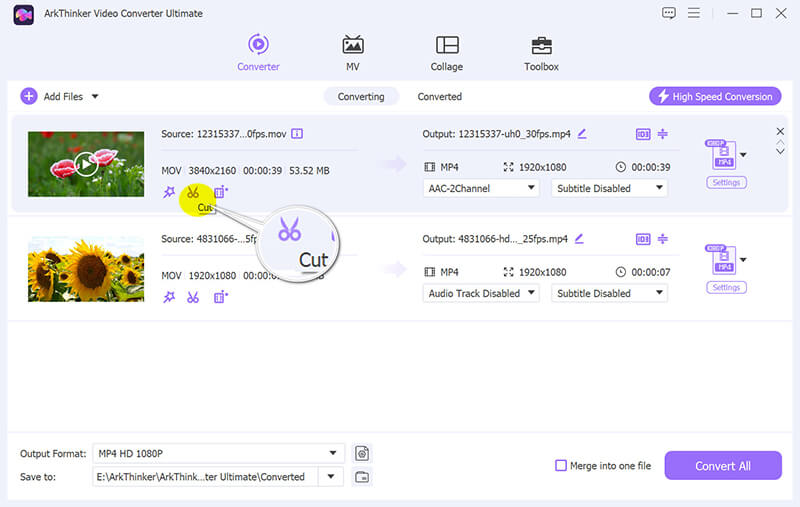Open Audio Track Disabled dropdown
The width and height of the screenshot is (800, 507).
481,293
